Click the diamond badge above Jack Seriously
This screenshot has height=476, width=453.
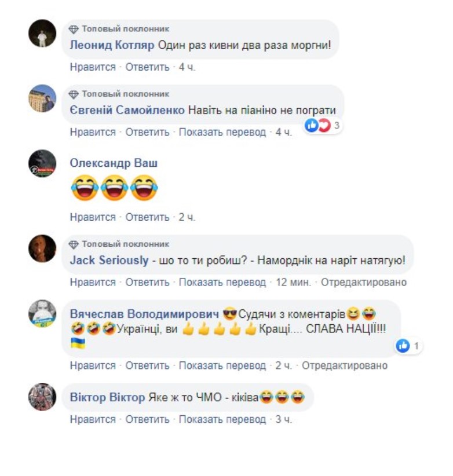(74, 244)
